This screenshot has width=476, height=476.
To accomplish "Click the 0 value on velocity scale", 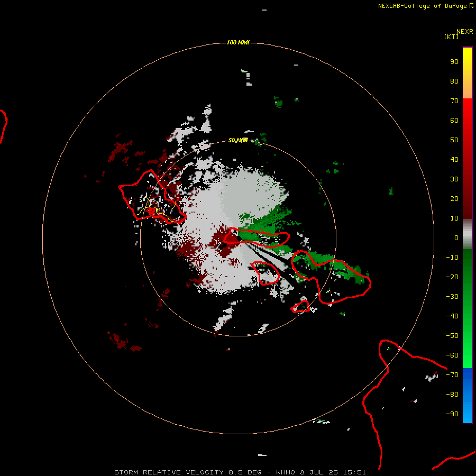I will pos(456,238).
